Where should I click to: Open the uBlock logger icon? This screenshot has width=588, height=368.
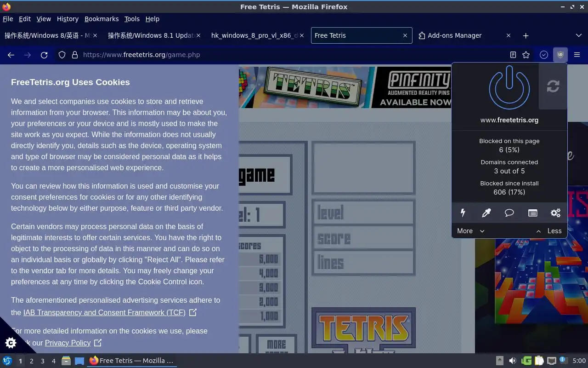(532, 213)
